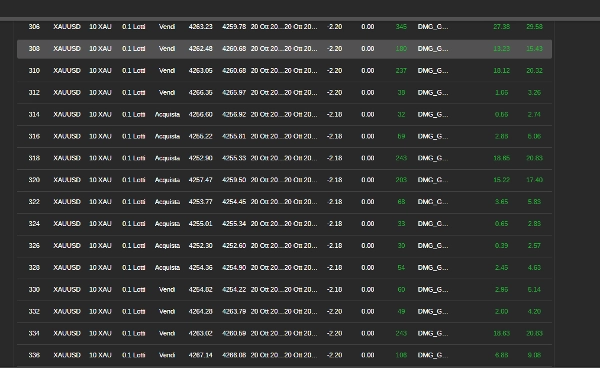Click gross profit 20.32 in row 310
Screen dimensions: 600x368
(x=535, y=71)
